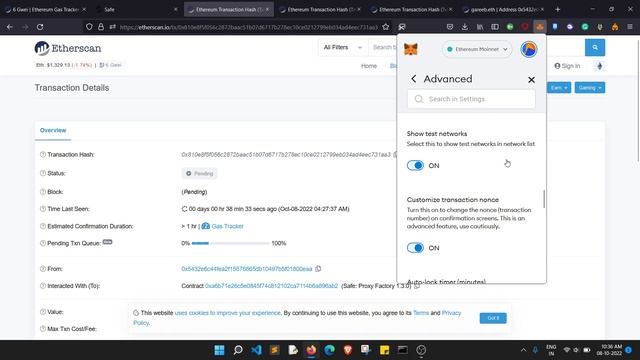Click the Etherscan blue search button

click(x=595, y=48)
